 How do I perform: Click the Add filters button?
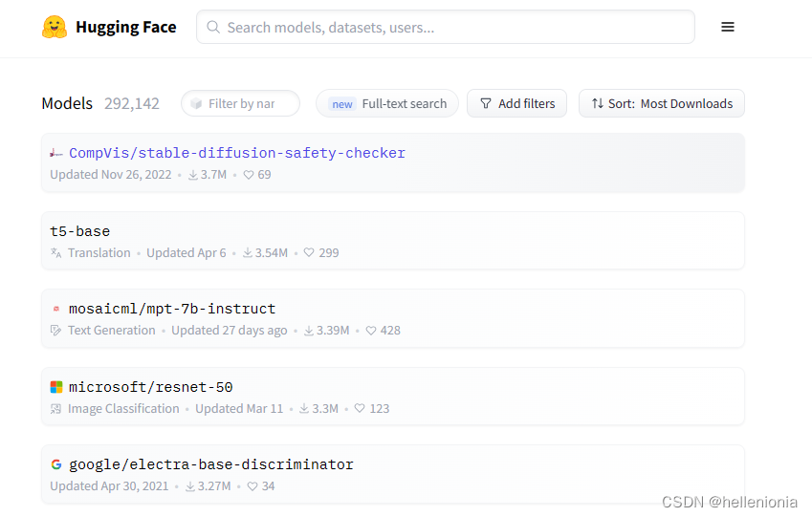516,103
